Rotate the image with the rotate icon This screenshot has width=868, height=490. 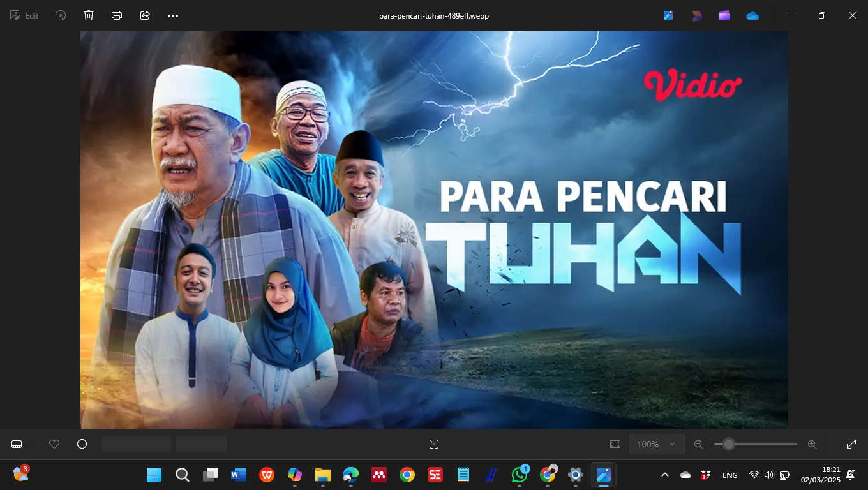click(61, 15)
